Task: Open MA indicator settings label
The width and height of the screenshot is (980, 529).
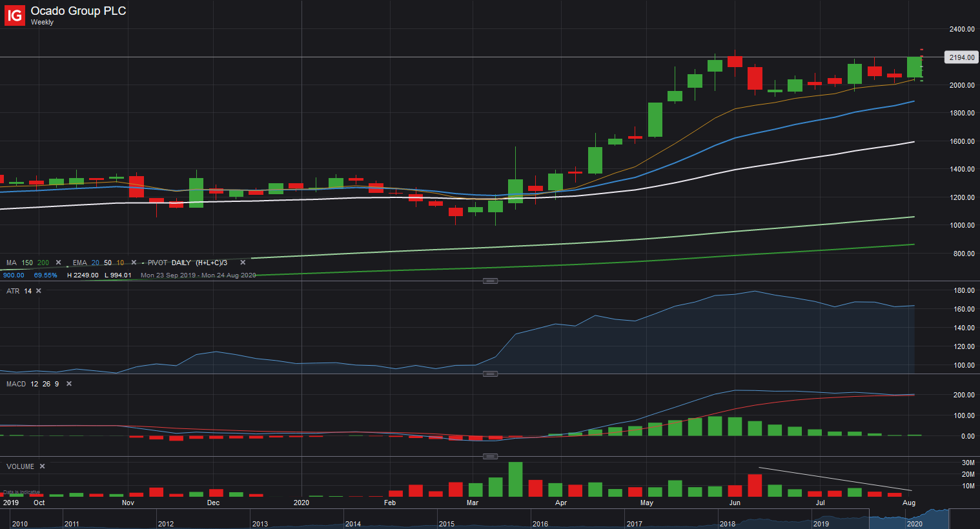Action: pyautogui.click(x=12, y=263)
